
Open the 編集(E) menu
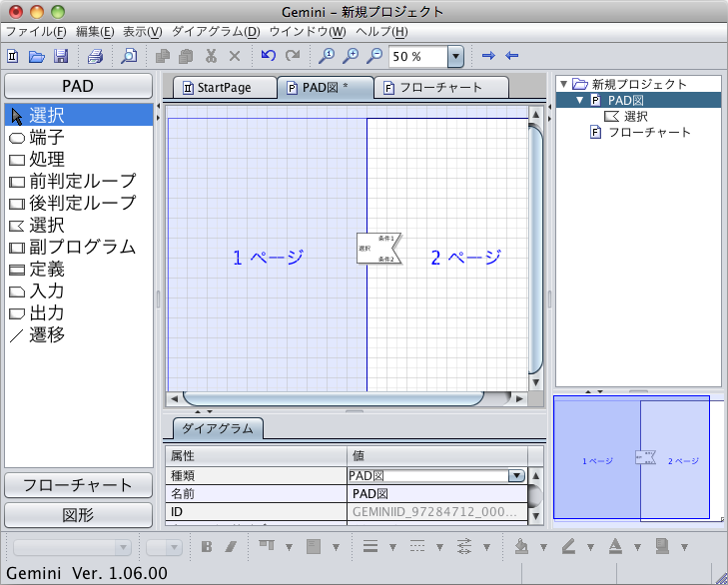click(95, 32)
